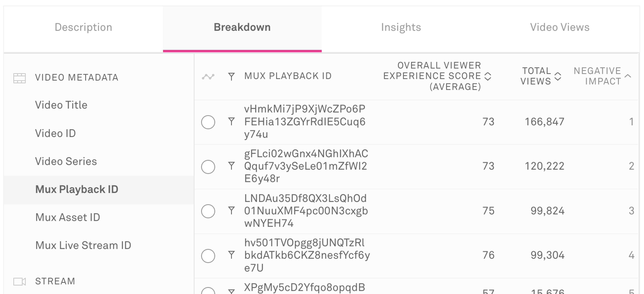This screenshot has height=294, width=644.
Task: Filter by playback ID starting with gFLci02
Action: click(x=231, y=166)
